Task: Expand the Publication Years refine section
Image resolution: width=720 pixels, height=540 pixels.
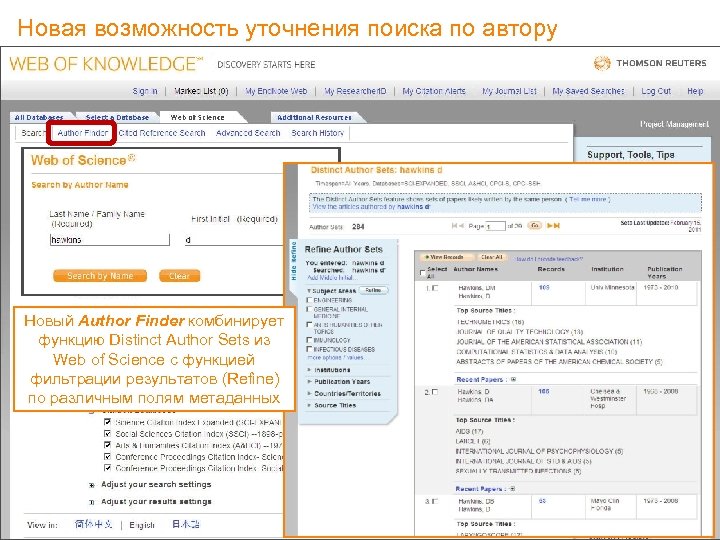Action: coord(309,382)
